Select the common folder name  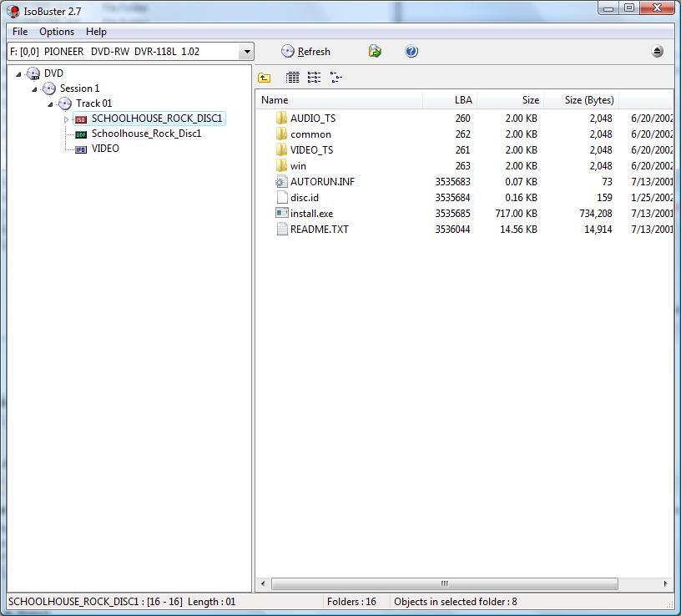(310, 134)
